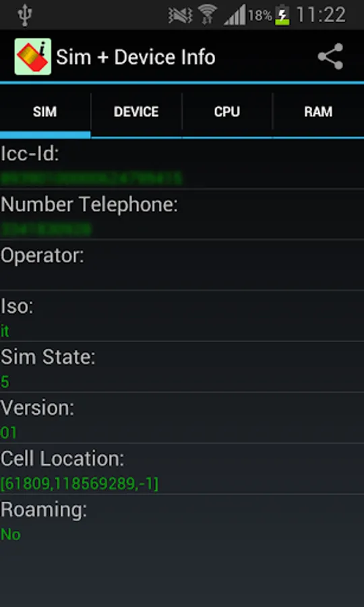Open the CPU tab

pyautogui.click(x=227, y=112)
